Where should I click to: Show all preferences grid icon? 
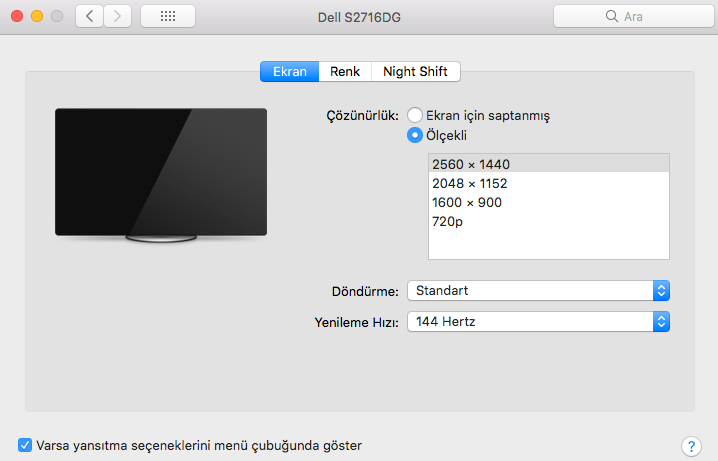coord(168,17)
